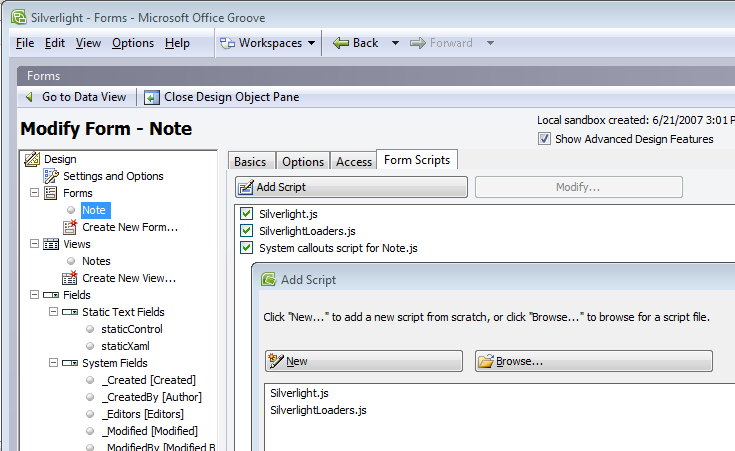This screenshot has height=451, width=735.
Task: Collapse the Views tree node
Action: (x=34, y=244)
